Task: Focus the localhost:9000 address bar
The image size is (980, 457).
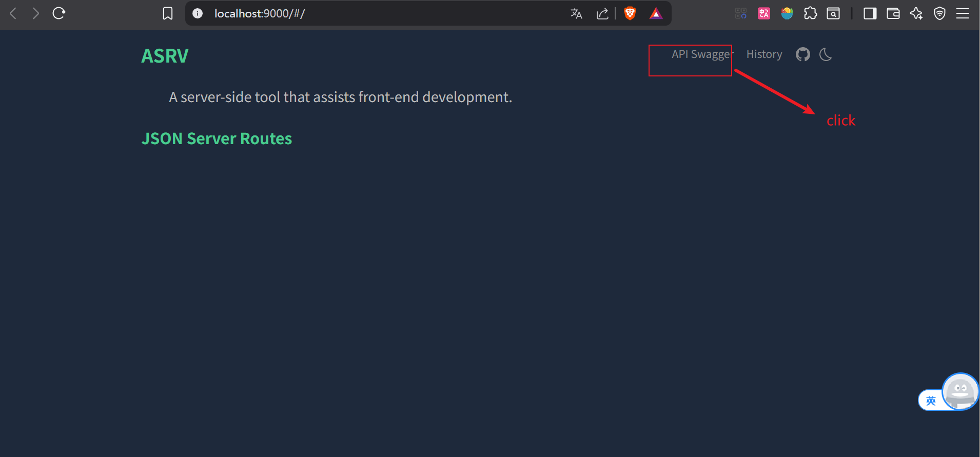Action: point(380,13)
